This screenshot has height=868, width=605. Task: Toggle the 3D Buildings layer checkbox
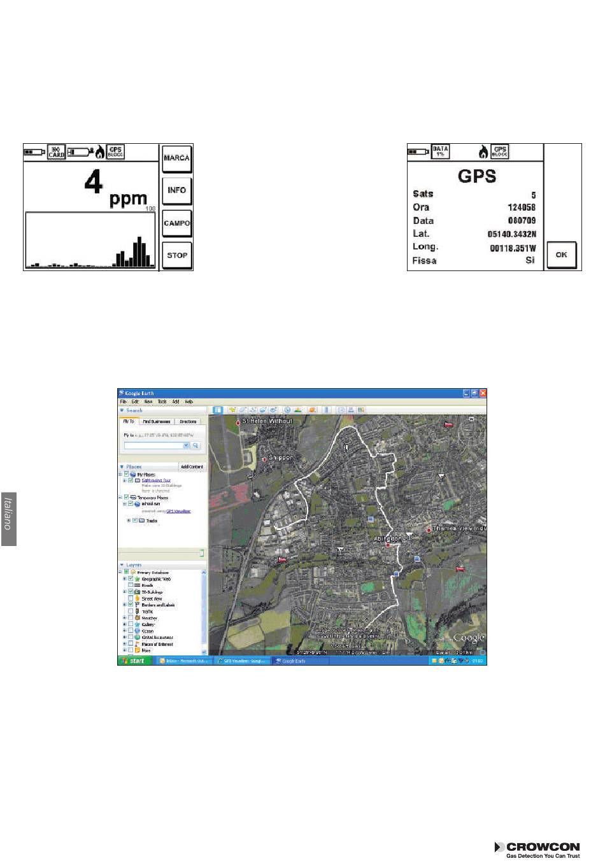131,592
